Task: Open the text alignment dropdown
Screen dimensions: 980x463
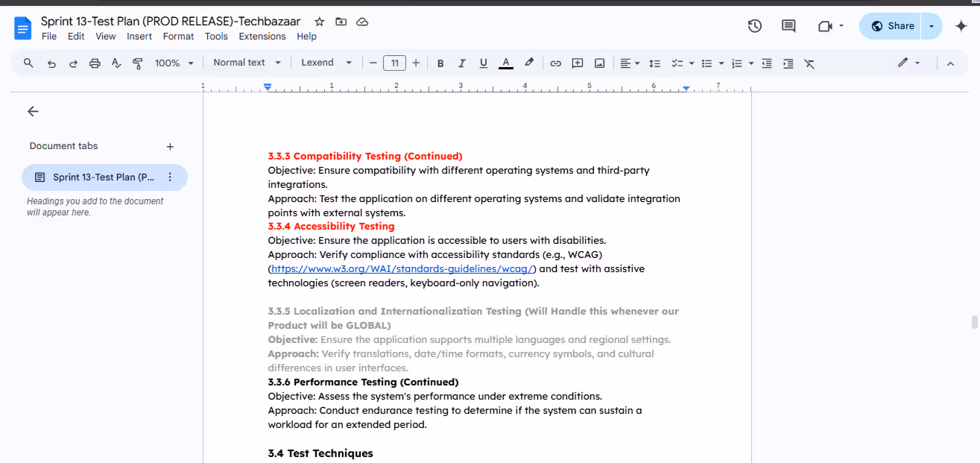Action: click(630, 63)
